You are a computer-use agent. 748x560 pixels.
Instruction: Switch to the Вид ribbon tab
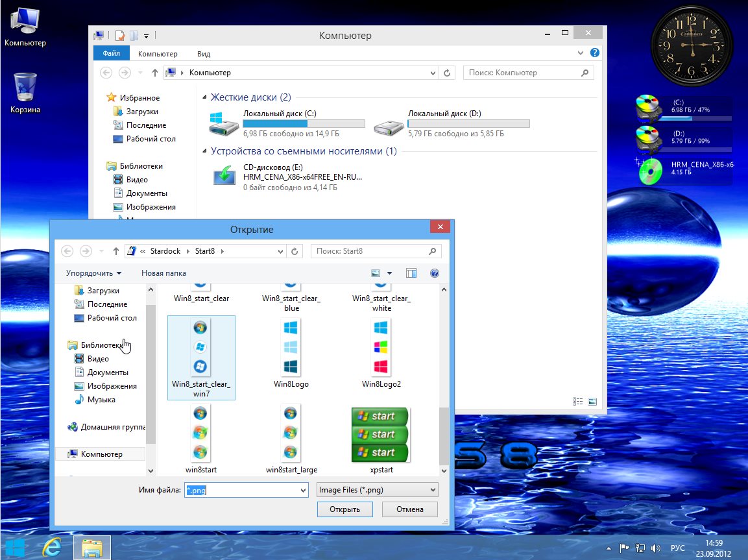(x=204, y=54)
